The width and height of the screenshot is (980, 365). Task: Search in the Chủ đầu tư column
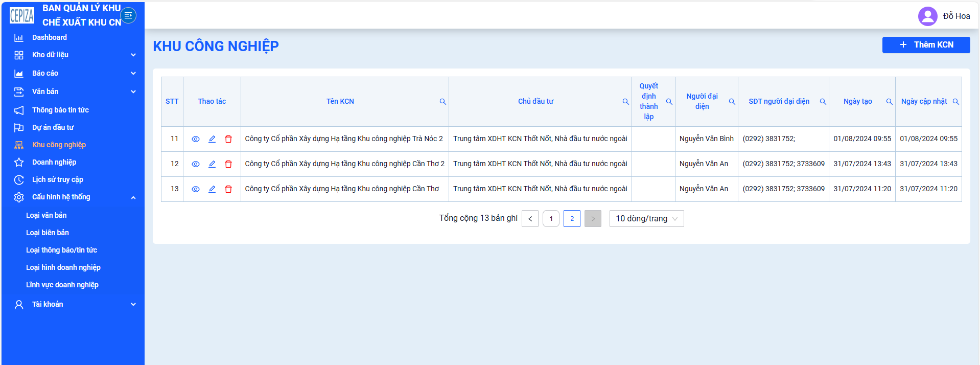(x=625, y=102)
